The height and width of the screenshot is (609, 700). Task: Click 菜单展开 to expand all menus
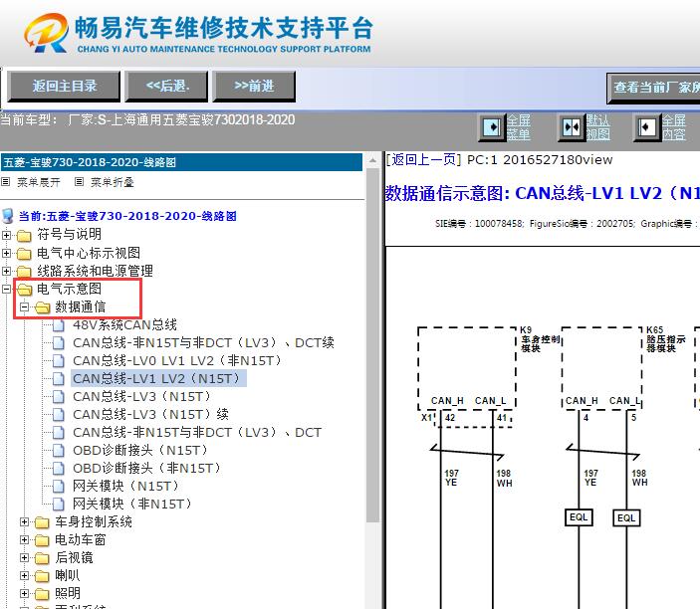39,182
